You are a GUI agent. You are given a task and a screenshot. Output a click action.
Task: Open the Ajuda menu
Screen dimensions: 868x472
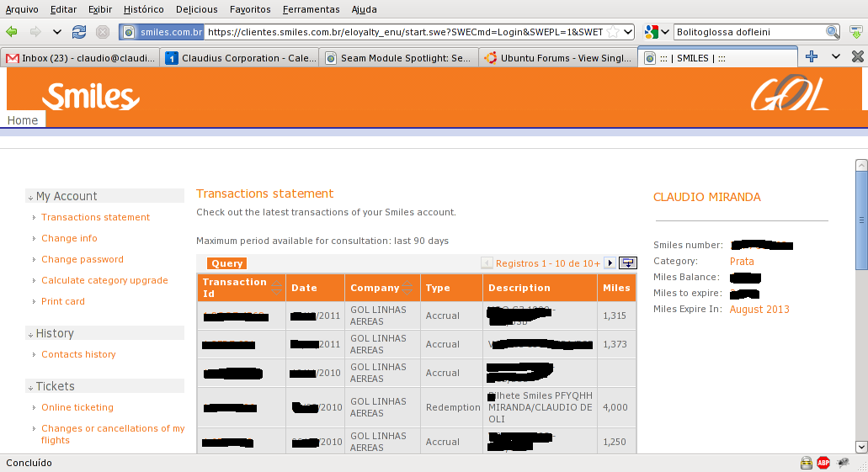[x=365, y=9]
